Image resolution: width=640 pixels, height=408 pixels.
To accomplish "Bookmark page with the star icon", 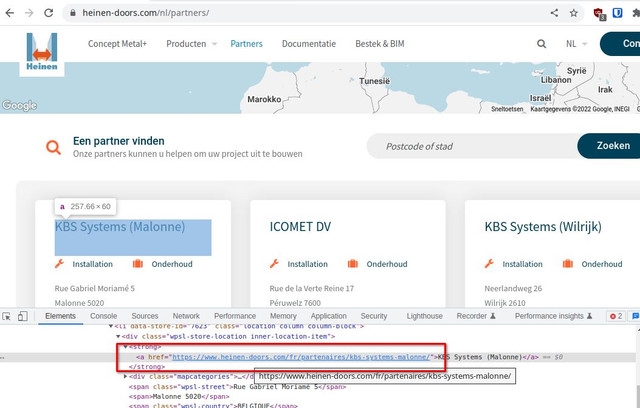I will 573,13.
